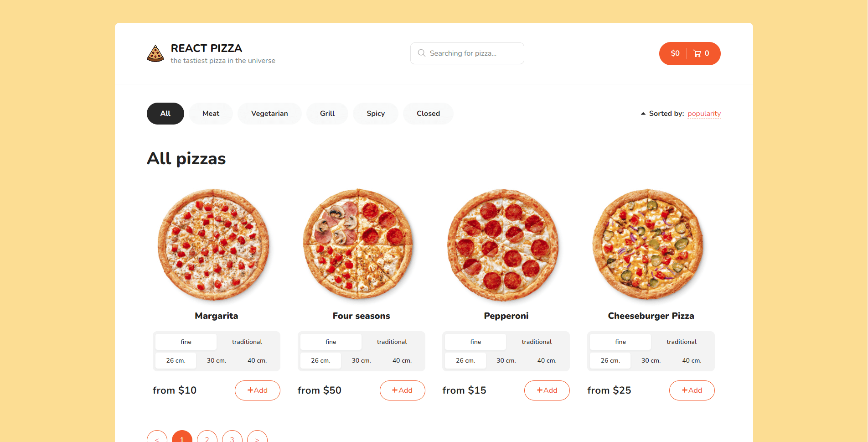
Task: Select 40 cm. size for Pepperoni
Action: point(547,360)
